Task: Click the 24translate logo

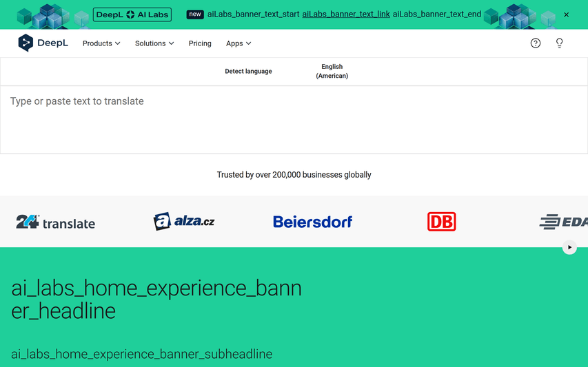Action: (56, 222)
